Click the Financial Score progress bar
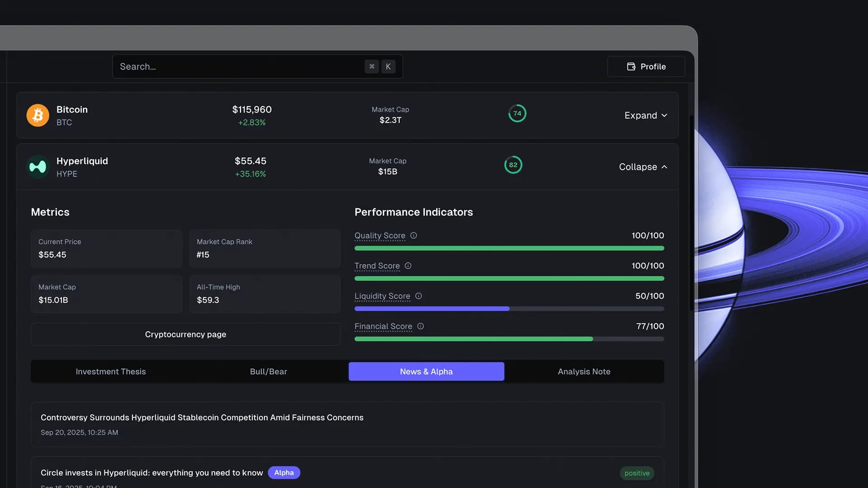Image resolution: width=868 pixels, height=488 pixels. pyautogui.click(x=509, y=339)
